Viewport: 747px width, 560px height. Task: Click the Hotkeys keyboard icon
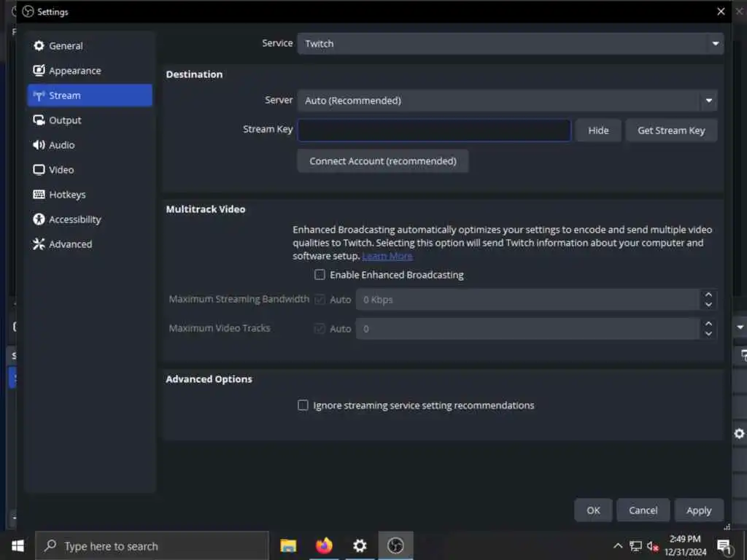[39, 194]
